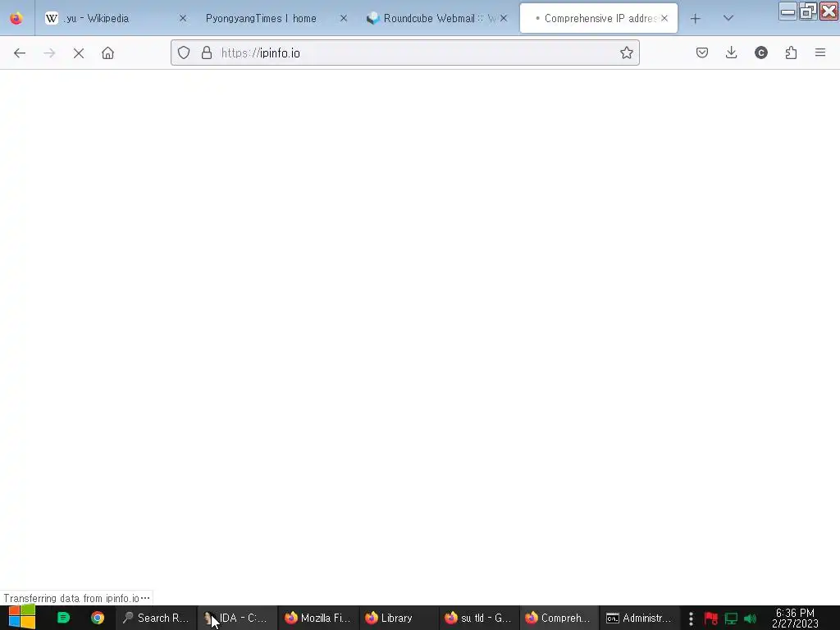Switch to Comprehensive taskbar window
The width and height of the screenshot is (840, 630).
point(559,618)
